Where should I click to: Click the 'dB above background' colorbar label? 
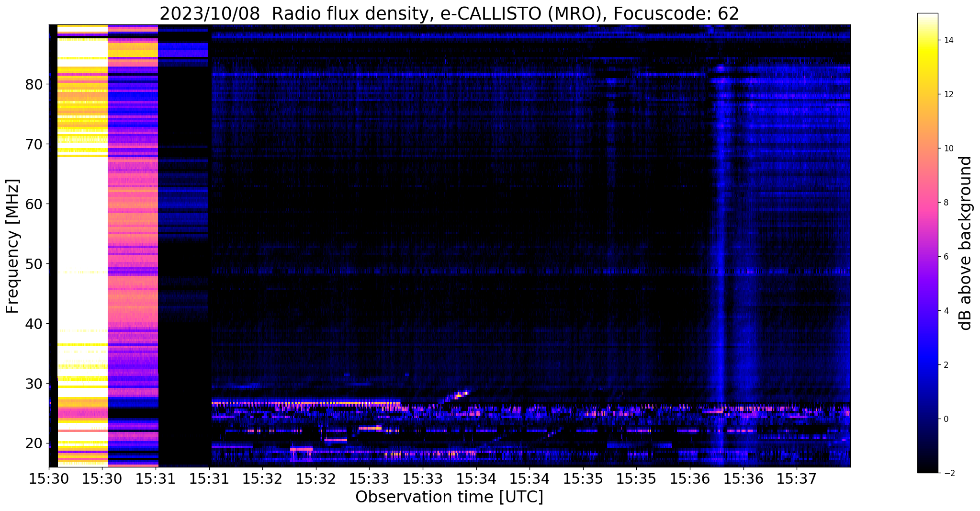[x=966, y=243]
